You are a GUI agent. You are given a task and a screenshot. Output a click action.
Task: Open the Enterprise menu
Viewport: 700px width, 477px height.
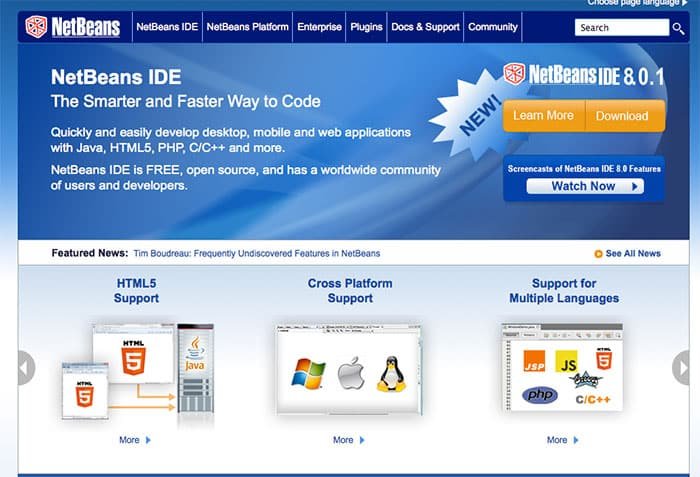tap(319, 27)
